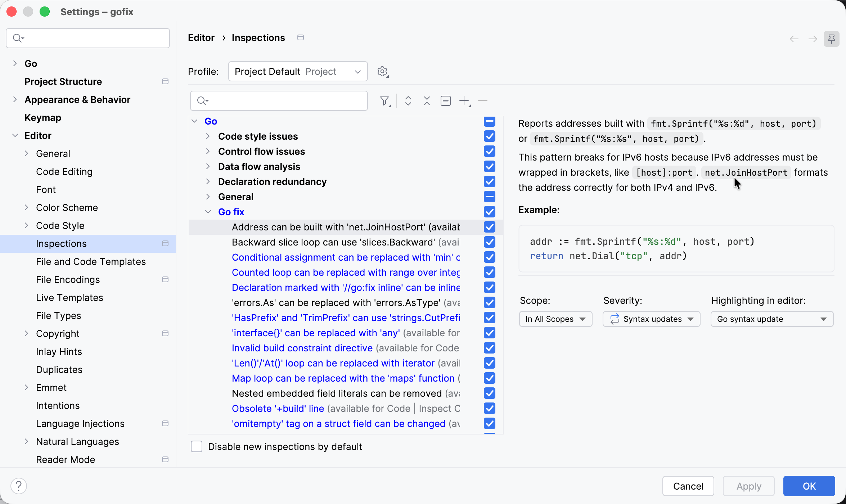Click project icon beside Reader Mode
The width and height of the screenshot is (846, 504).
(x=165, y=459)
